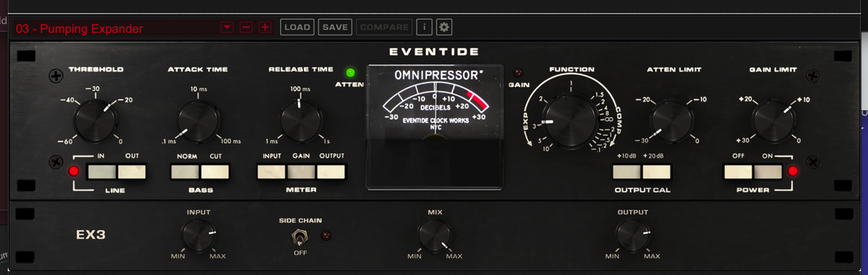Image resolution: width=868 pixels, height=275 pixels.
Task: Click the COMPARE button
Action: tap(384, 27)
